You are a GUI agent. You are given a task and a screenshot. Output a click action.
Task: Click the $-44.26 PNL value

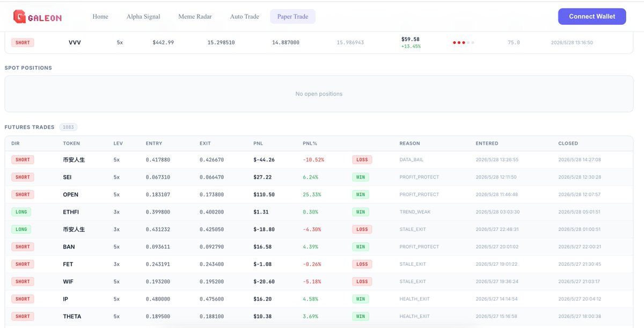click(264, 159)
